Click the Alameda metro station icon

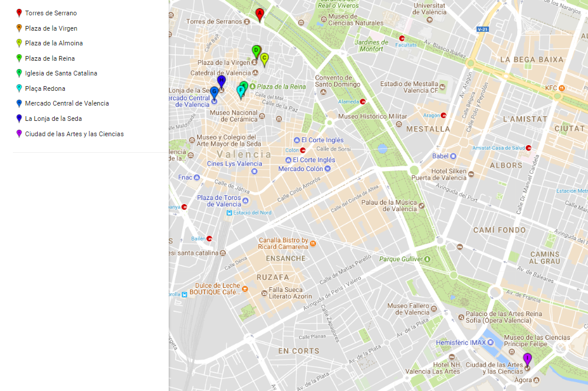pos(363,101)
